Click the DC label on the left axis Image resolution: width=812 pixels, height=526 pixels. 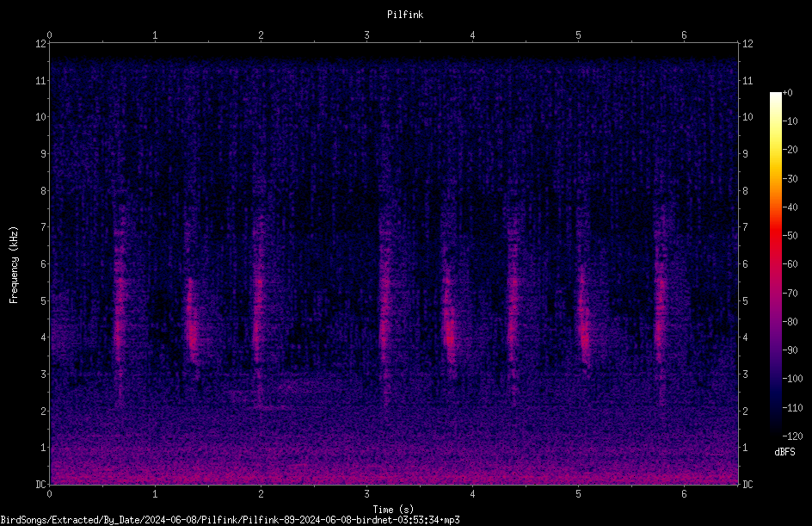coord(41,484)
